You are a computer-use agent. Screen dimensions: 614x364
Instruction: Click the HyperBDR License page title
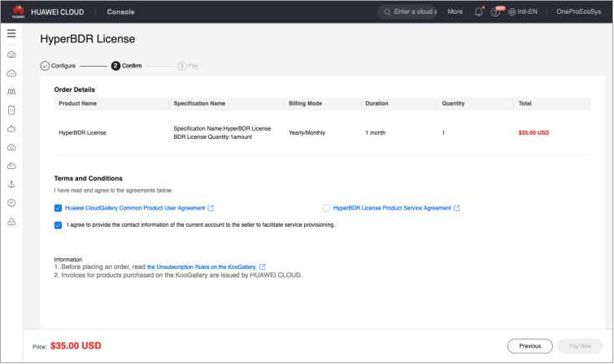pos(87,39)
